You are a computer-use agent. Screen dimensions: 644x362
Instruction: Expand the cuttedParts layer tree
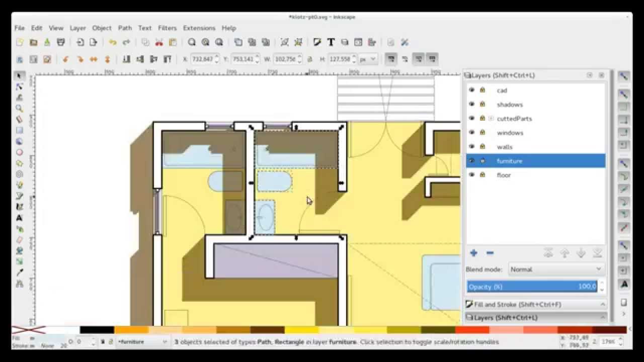pyautogui.click(x=491, y=119)
